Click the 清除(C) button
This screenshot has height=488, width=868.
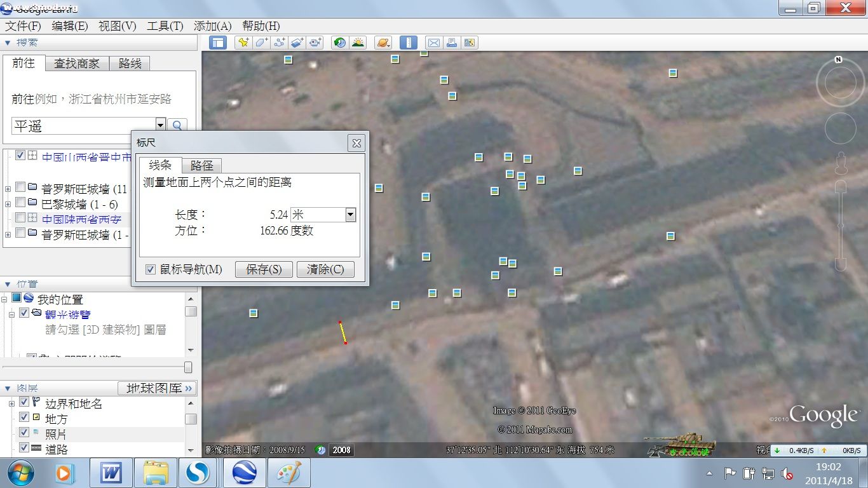pyautogui.click(x=325, y=269)
